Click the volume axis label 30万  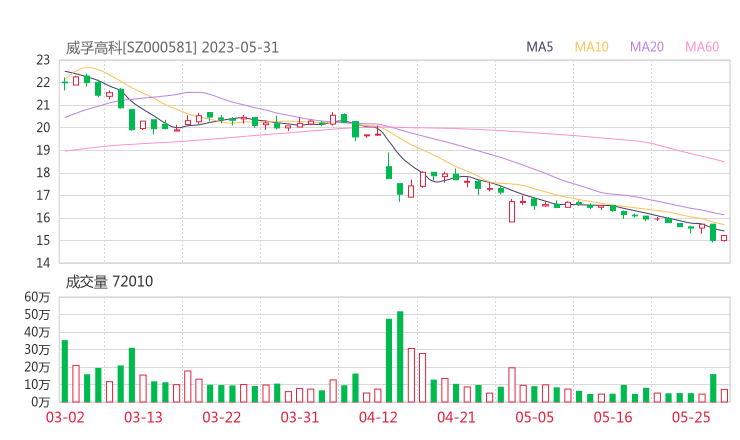37,350
